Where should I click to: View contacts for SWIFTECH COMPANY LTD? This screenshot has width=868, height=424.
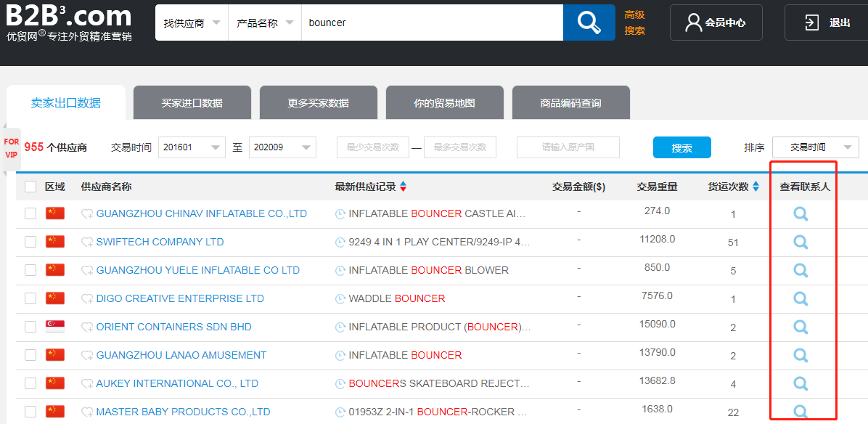pyautogui.click(x=801, y=242)
